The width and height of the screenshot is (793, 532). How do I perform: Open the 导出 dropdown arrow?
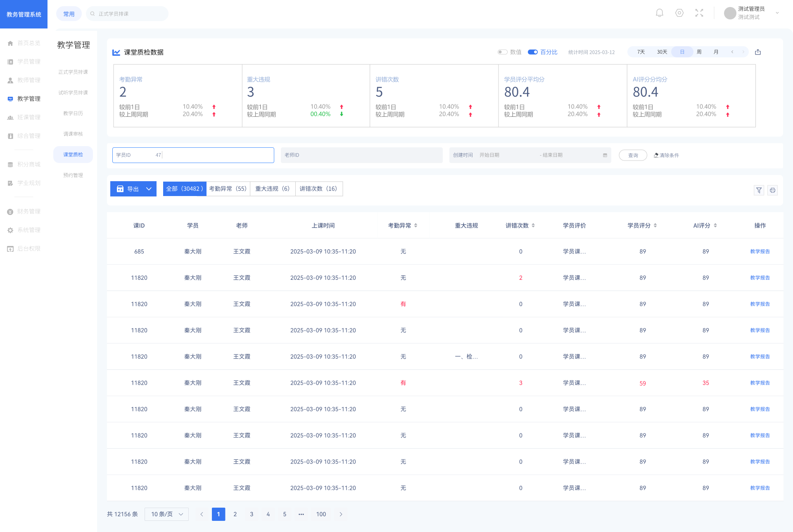tap(149, 189)
